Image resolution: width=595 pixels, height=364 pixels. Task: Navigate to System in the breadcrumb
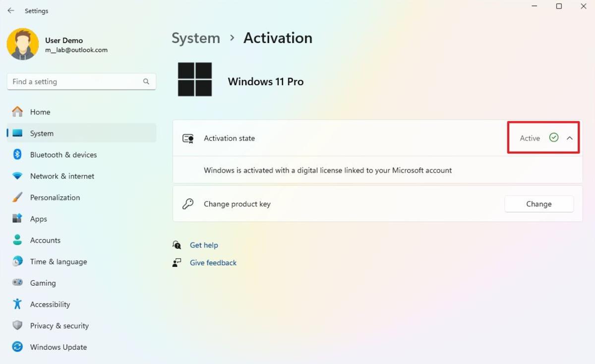point(195,38)
